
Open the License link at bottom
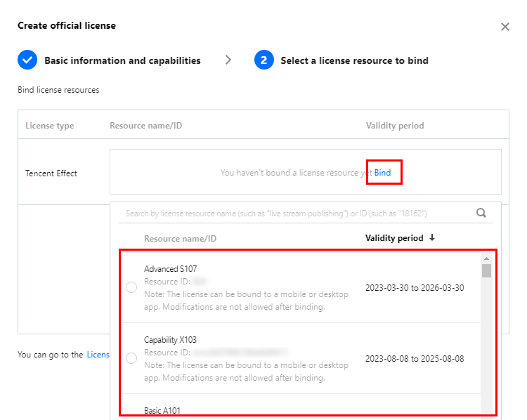point(98,355)
